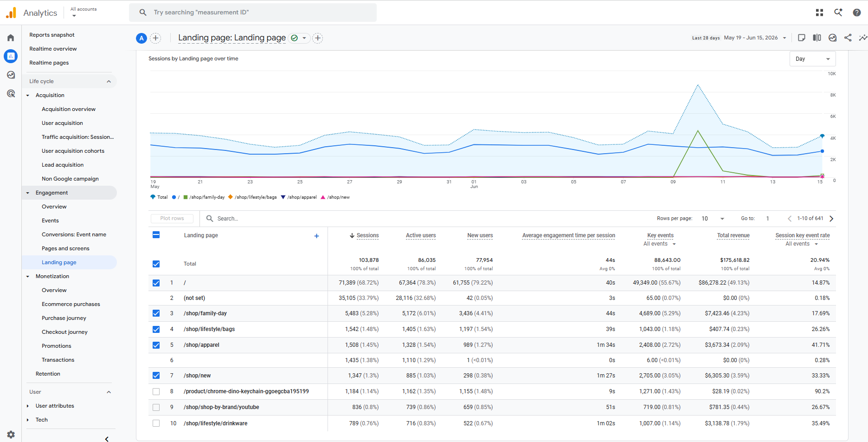Open Admin settings gear icon
The height and width of the screenshot is (442, 868).
[11, 435]
